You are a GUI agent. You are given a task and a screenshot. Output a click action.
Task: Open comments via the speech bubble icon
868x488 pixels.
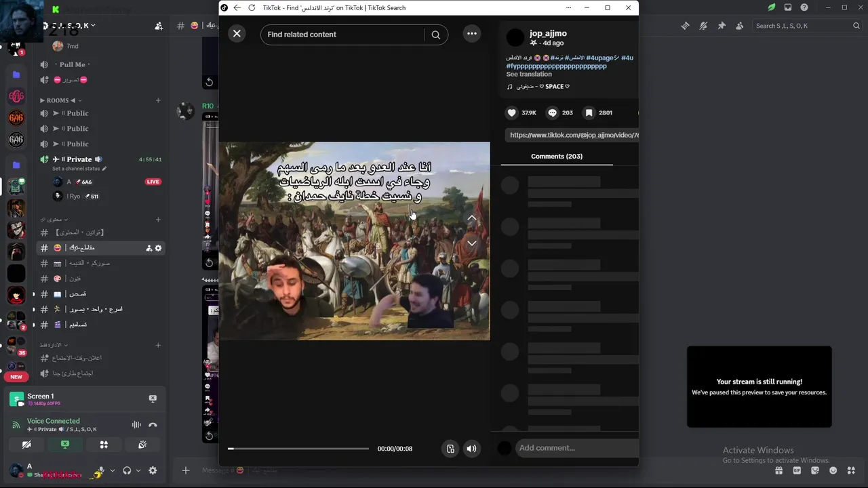(x=552, y=113)
